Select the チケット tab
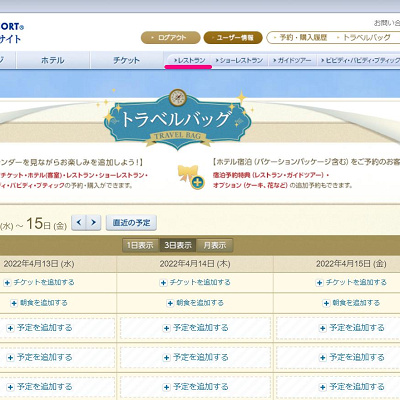Image resolution: width=400 pixels, height=400 pixels. point(126,60)
